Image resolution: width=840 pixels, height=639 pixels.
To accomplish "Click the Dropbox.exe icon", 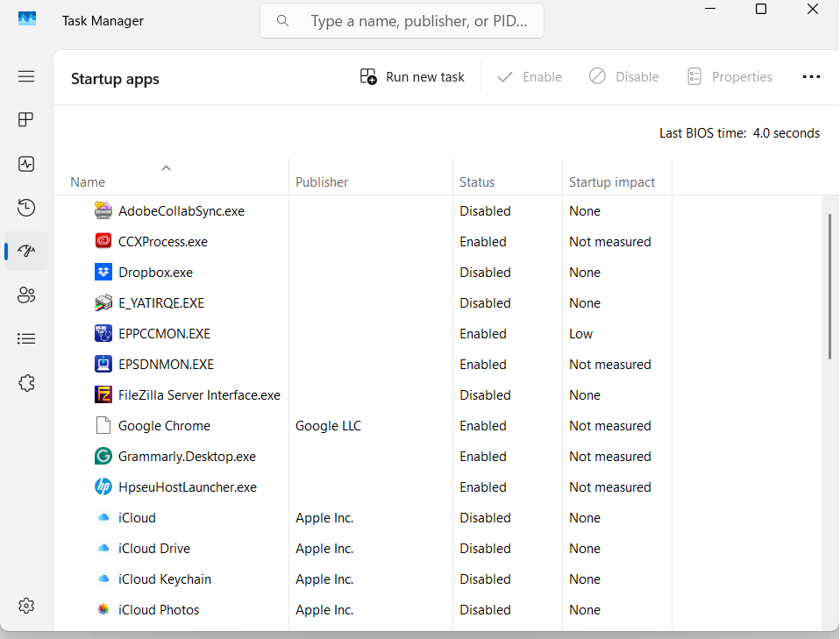I will tap(103, 272).
